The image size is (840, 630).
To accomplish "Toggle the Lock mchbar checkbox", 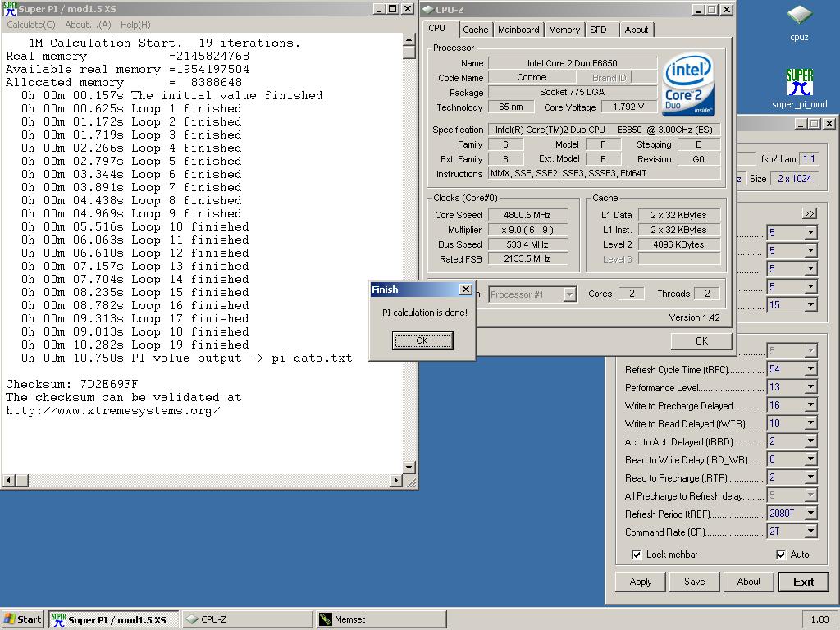I will pyautogui.click(x=637, y=555).
